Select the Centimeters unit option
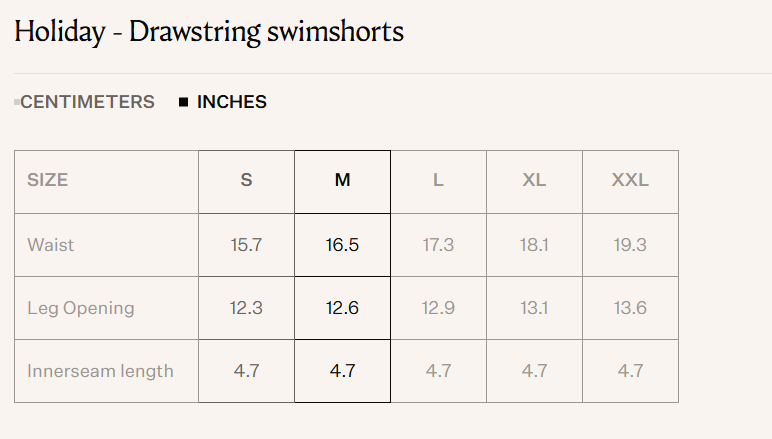Viewport: 772px width, 439px height. 87,102
